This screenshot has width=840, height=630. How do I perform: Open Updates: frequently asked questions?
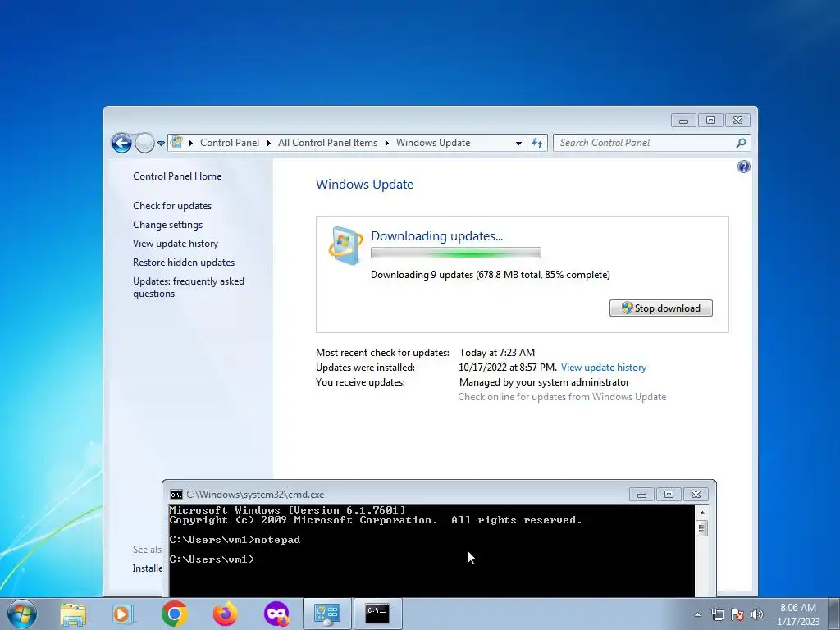(189, 287)
